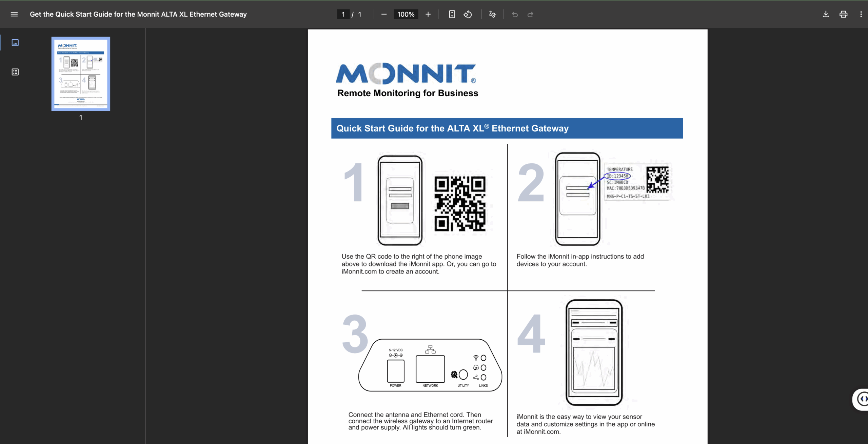The image size is (868, 444).
Task: Click the Quick Start Guide blue banner
Action: 507,128
